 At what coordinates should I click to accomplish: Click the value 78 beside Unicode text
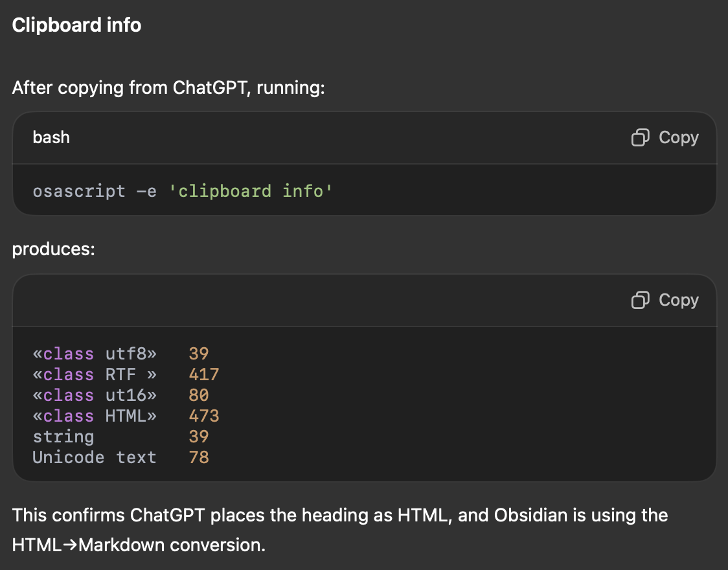coord(199,457)
